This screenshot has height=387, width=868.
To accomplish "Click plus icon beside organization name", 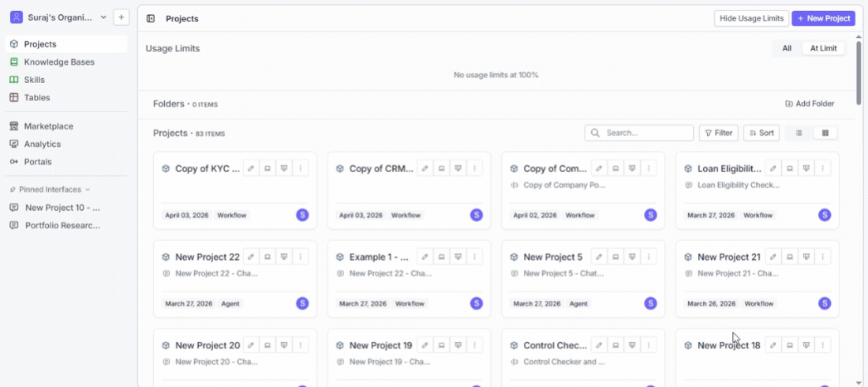I will pyautogui.click(x=122, y=17).
